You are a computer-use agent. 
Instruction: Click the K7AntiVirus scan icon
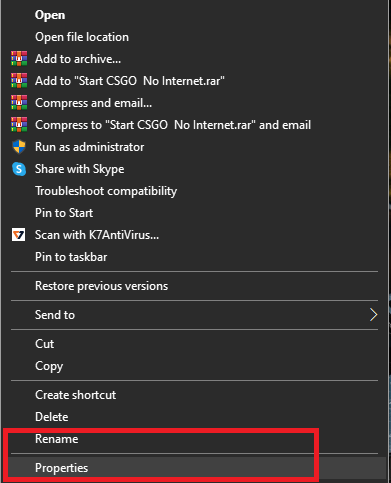pyautogui.click(x=19, y=235)
